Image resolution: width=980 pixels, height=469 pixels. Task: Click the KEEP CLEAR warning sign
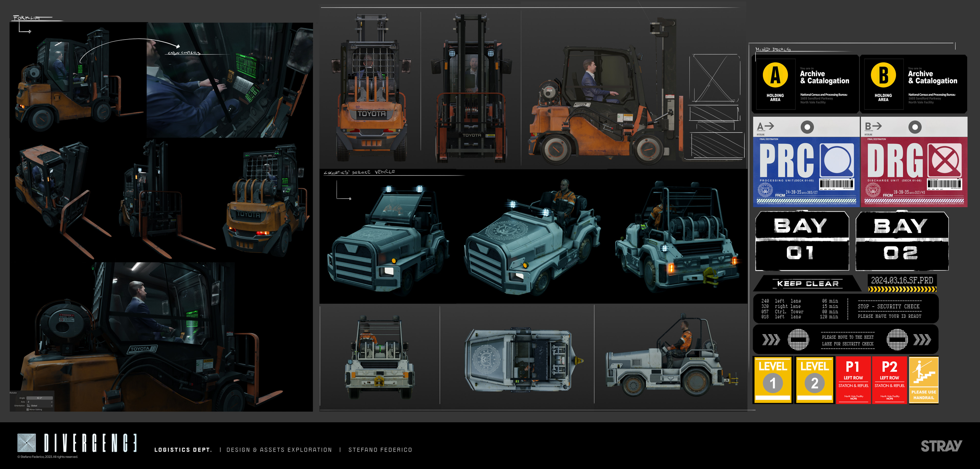tap(807, 284)
